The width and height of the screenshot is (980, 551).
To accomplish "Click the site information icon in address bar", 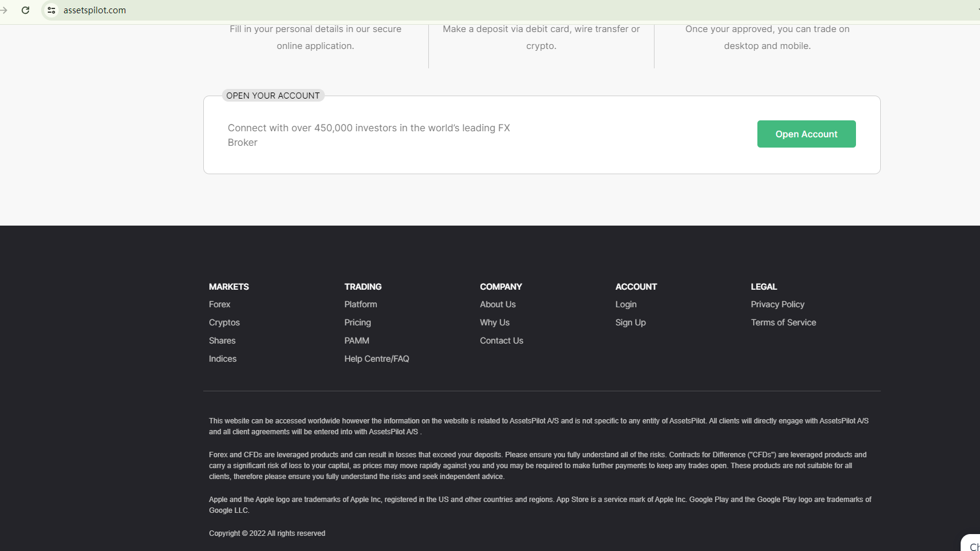I will click(x=51, y=10).
